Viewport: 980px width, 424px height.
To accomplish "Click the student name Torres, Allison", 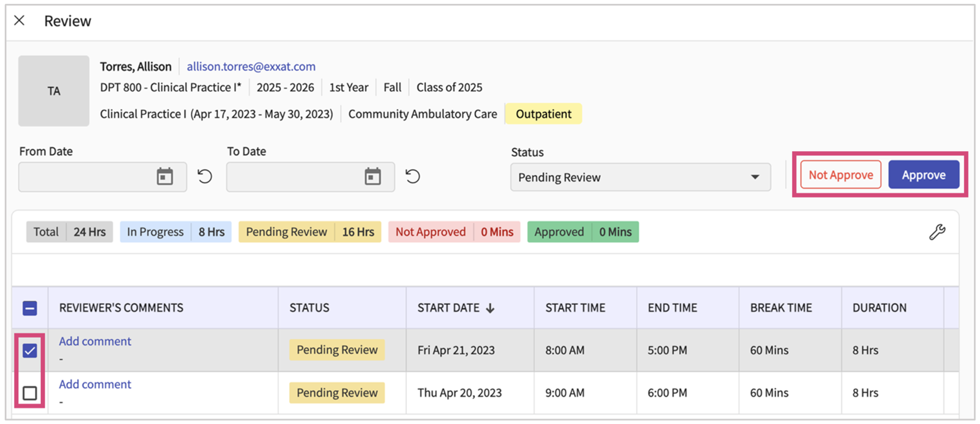I will click(136, 66).
